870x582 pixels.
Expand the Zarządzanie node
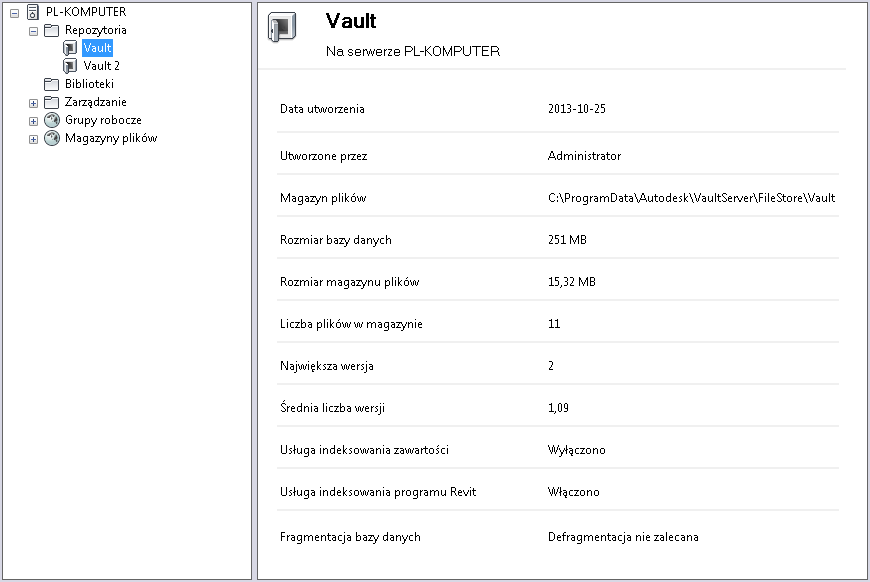coord(33,102)
